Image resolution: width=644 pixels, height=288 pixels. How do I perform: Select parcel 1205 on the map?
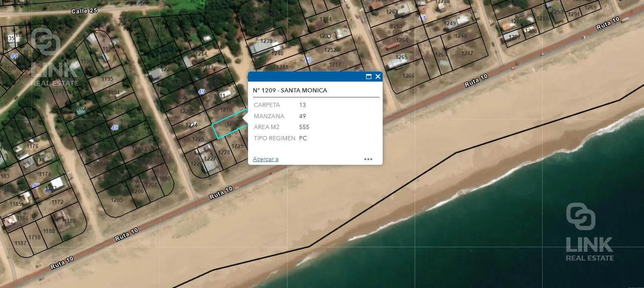coord(117,200)
